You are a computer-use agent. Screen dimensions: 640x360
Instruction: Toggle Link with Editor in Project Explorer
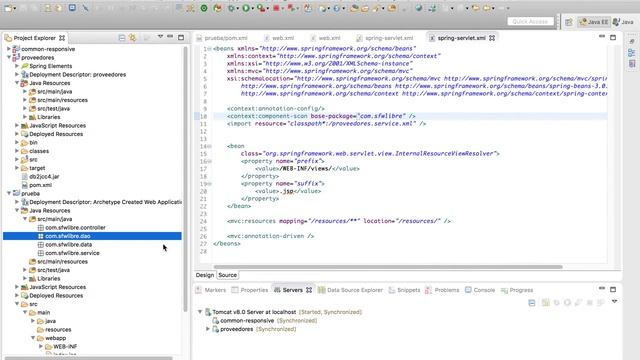click(x=133, y=38)
